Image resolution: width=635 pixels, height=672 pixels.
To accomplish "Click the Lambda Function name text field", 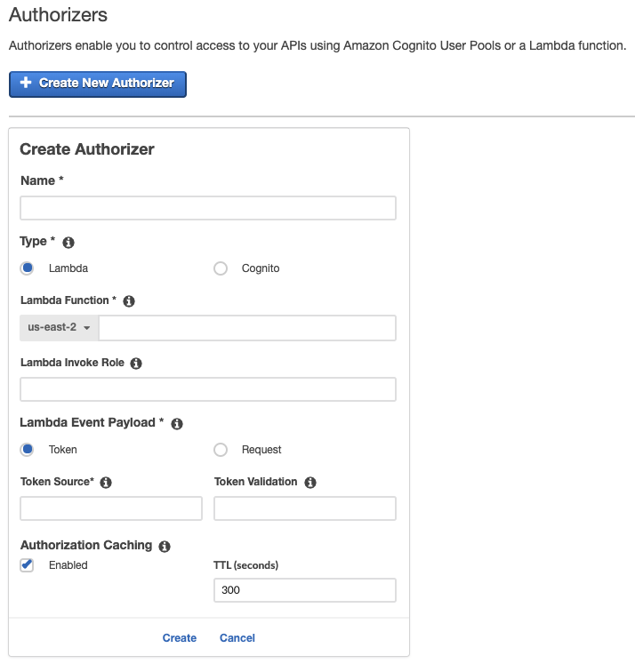I will (247, 328).
